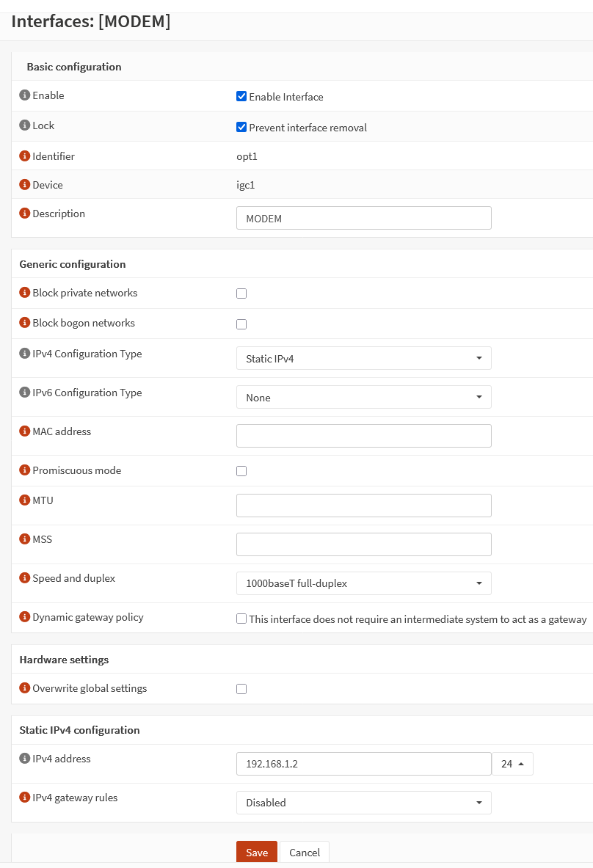
Task: Click the info icon beside Enable
Action: click(x=24, y=95)
